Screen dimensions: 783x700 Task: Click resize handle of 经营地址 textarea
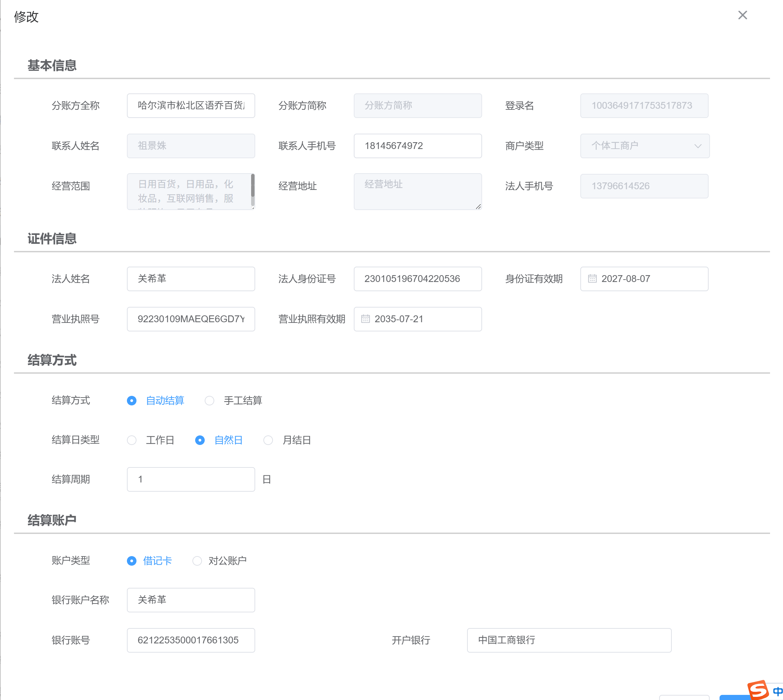click(478, 207)
